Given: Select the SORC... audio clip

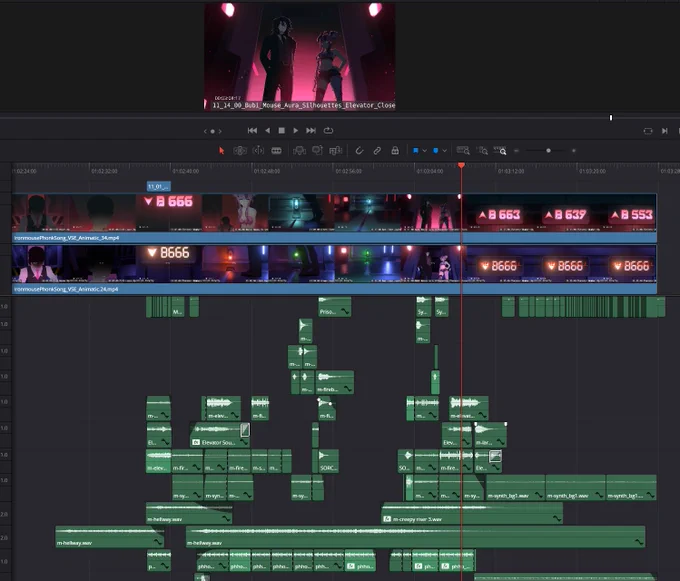Looking at the screenshot, I should 328,461.
